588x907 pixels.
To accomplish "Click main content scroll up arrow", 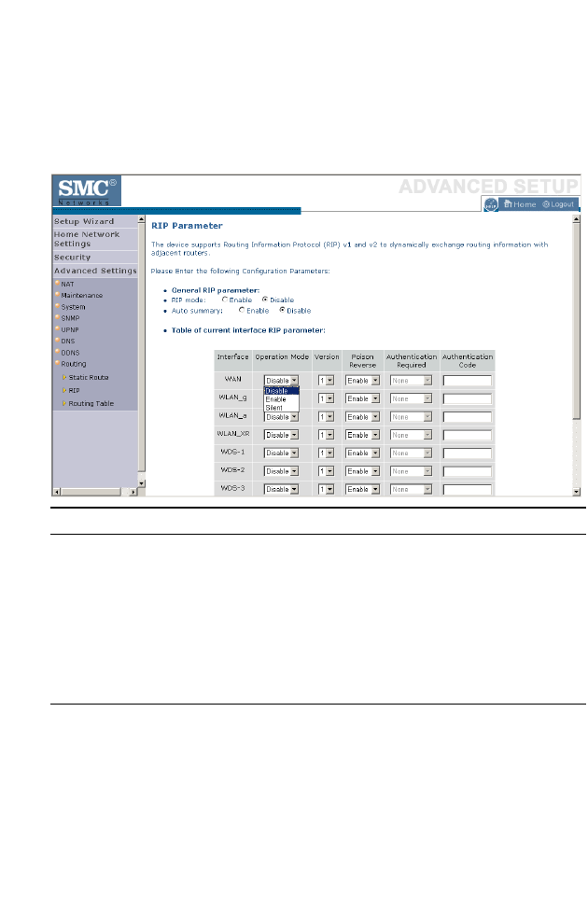I will (577, 219).
